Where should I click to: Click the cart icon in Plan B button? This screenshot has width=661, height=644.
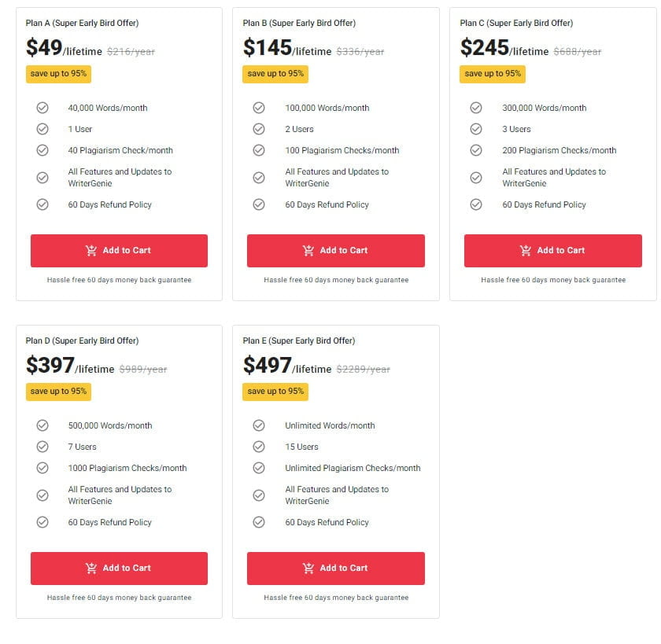[x=308, y=251]
